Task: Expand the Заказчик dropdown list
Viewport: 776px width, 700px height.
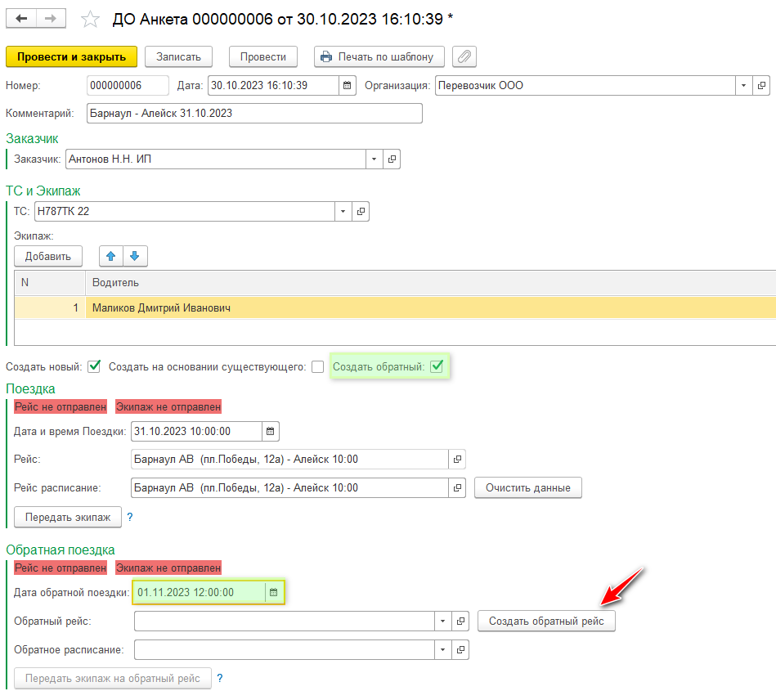Action: pyautogui.click(x=373, y=159)
